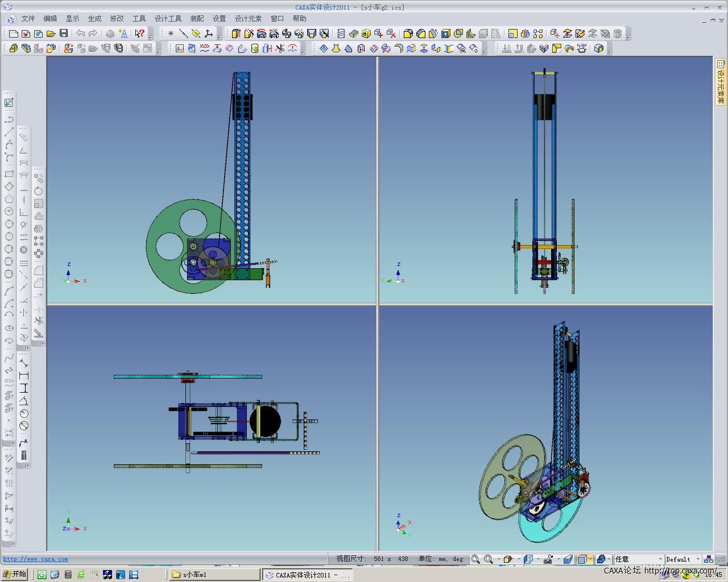The width and height of the screenshot is (728, 582).
Task: Open the 工具 menu
Action: point(139,19)
